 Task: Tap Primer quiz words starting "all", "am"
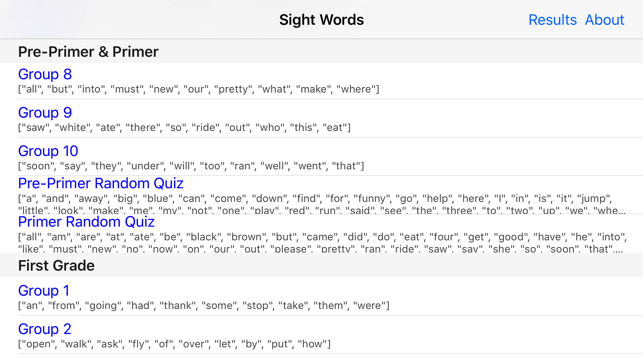[x=322, y=237]
